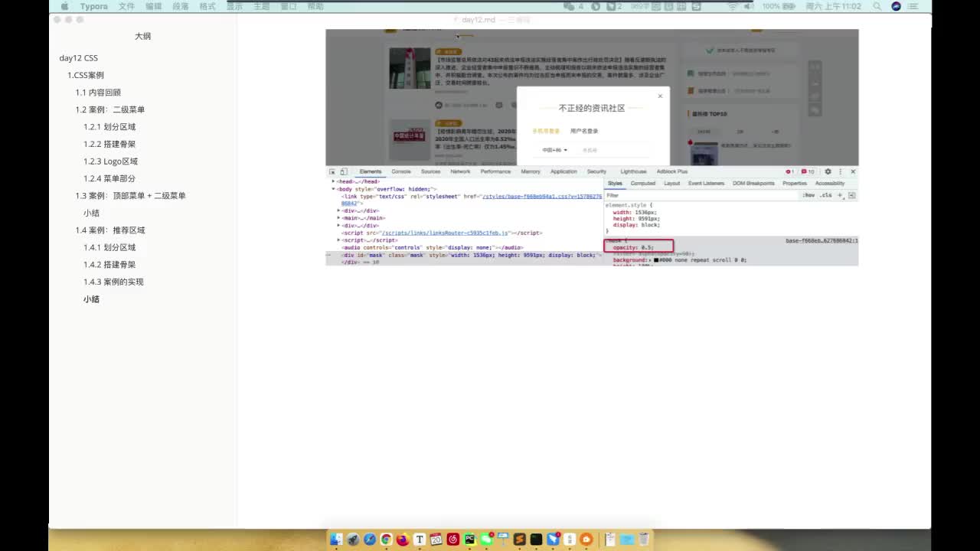Open Calendar from the Dock
This screenshot has height=551, width=980.
tap(436, 540)
